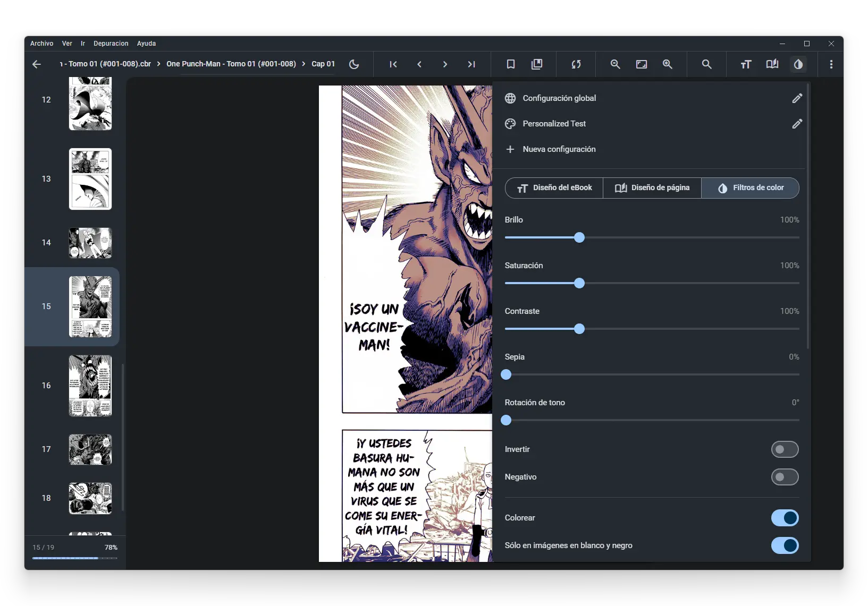The width and height of the screenshot is (868, 606).
Task: Expand One Punch-Man Tomo 01 breadcrumb
Action: tap(231, 64)
